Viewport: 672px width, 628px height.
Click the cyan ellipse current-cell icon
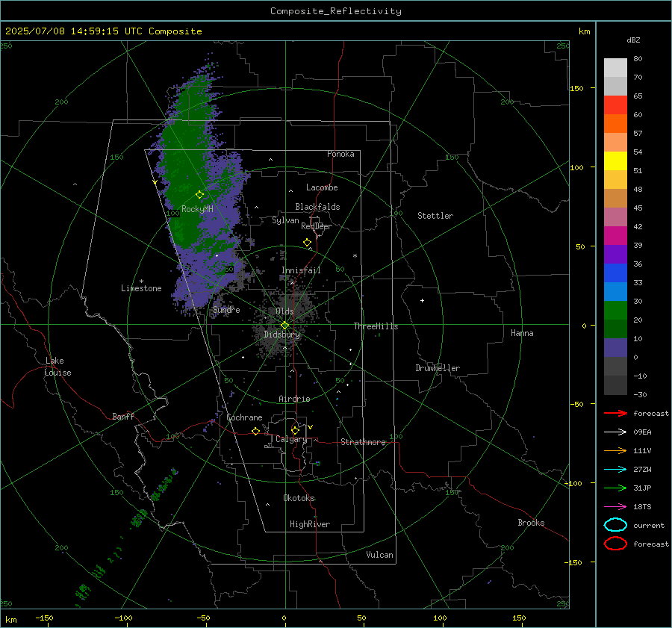[x=615, y=525]
